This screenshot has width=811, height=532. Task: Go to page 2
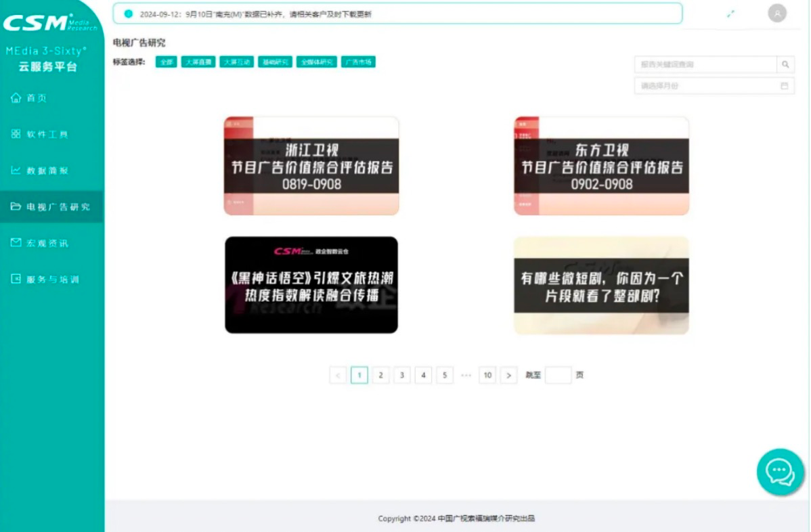click(380, 376)
